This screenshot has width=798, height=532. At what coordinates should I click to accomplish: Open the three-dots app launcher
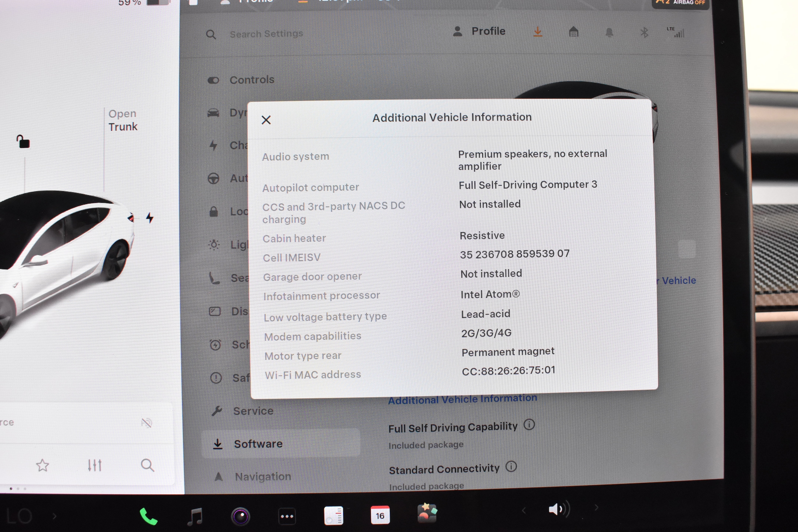287,516
